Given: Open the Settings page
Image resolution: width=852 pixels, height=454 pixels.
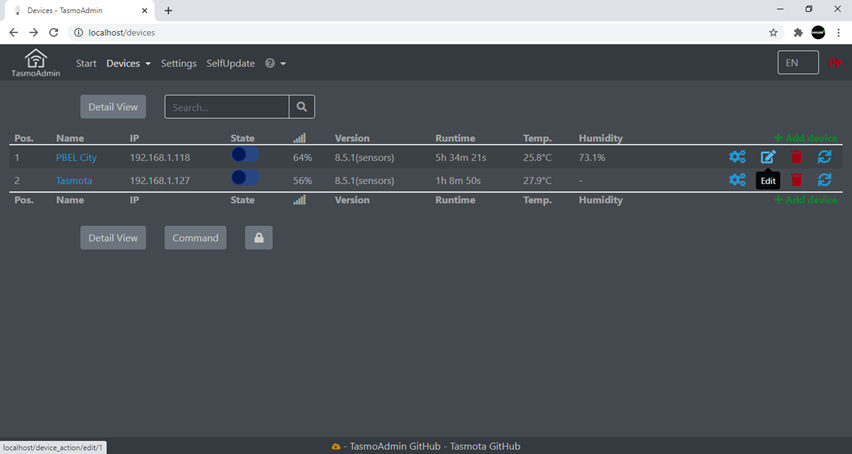Looking at the screenshot, I should click(x=179, y=63).
